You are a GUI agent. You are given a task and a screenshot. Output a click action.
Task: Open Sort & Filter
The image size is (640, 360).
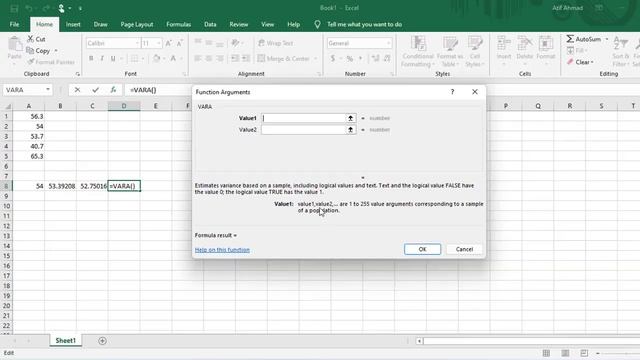pyautogui.click(x=620, y=52)
